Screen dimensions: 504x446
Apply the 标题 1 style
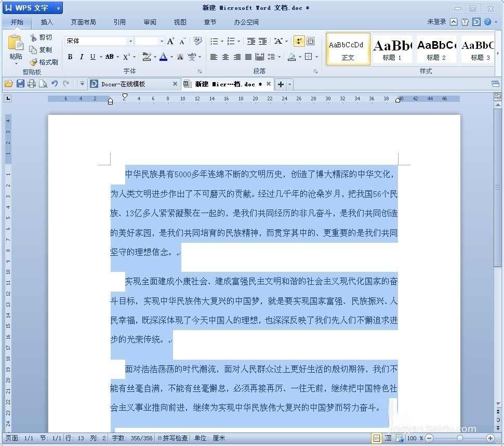[392, 49]
